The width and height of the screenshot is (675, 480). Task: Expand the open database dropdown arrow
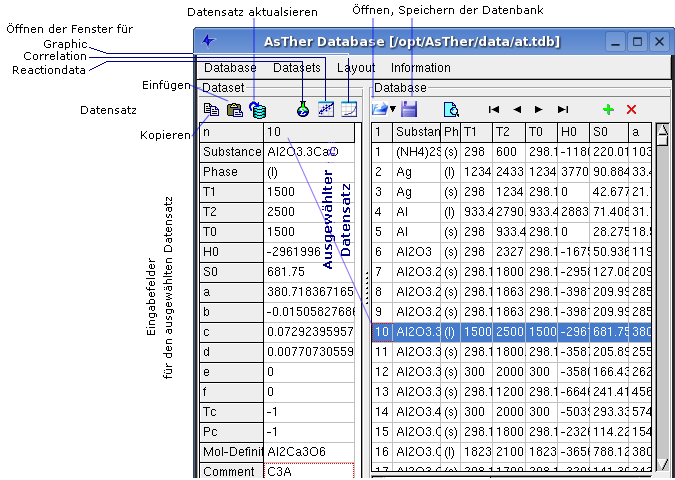point(393,110)
